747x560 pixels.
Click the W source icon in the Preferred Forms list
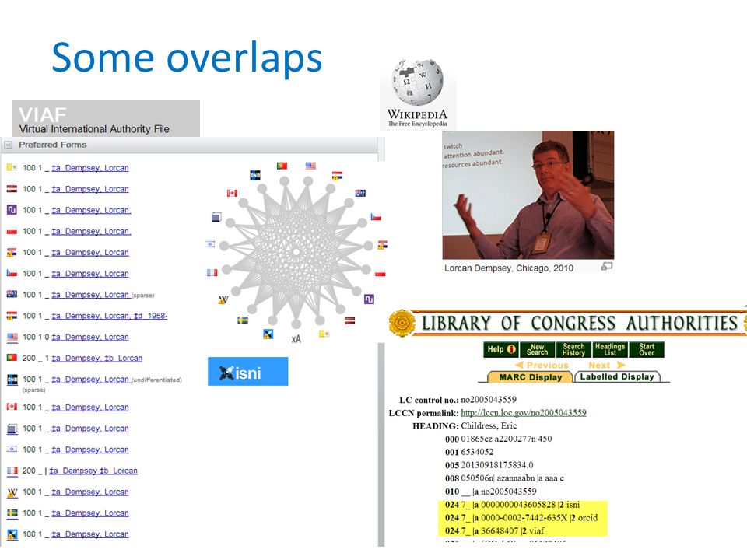click(x=12, y=492)
